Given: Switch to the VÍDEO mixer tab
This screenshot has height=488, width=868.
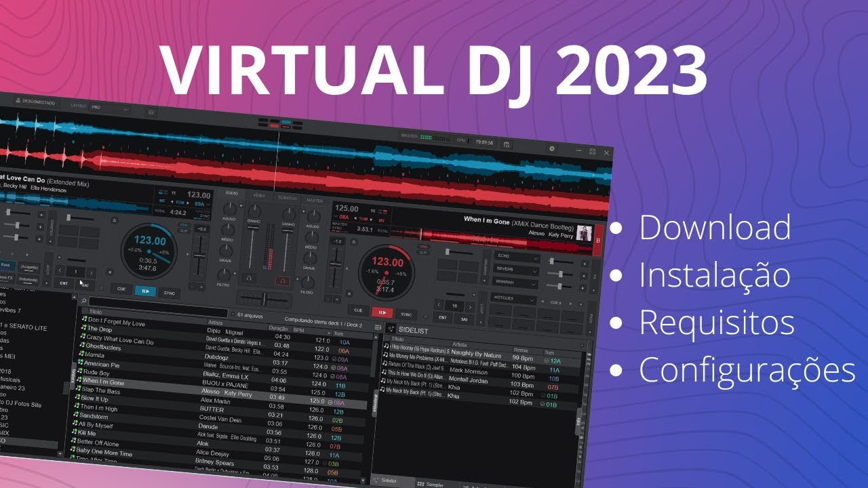Looking at the screenshot, I should [259, 196].
